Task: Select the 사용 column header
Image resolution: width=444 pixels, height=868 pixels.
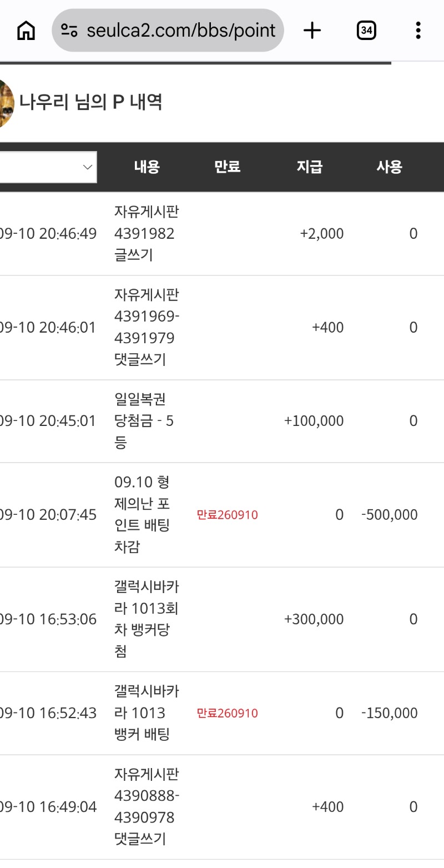Action: coord(390,167)
